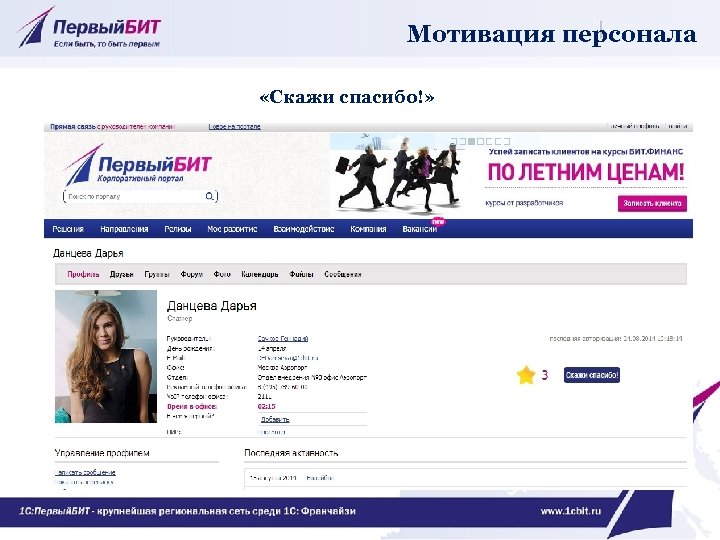Screen dimensions: 720x540
Task: Click the Время в офисе value 02:15
Action: pos(266,406)
